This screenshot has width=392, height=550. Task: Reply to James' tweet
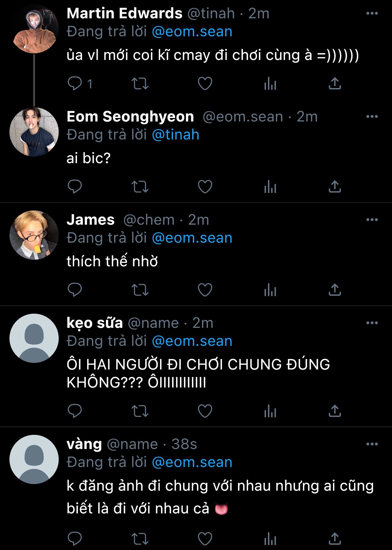click(75, 290)
